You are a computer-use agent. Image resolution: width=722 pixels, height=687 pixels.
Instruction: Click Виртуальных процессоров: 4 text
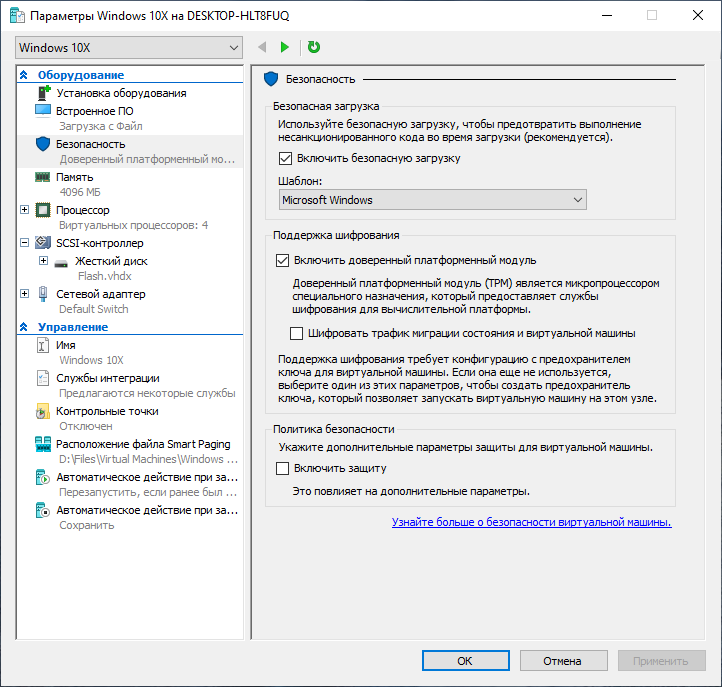click(x=134, y=225)
